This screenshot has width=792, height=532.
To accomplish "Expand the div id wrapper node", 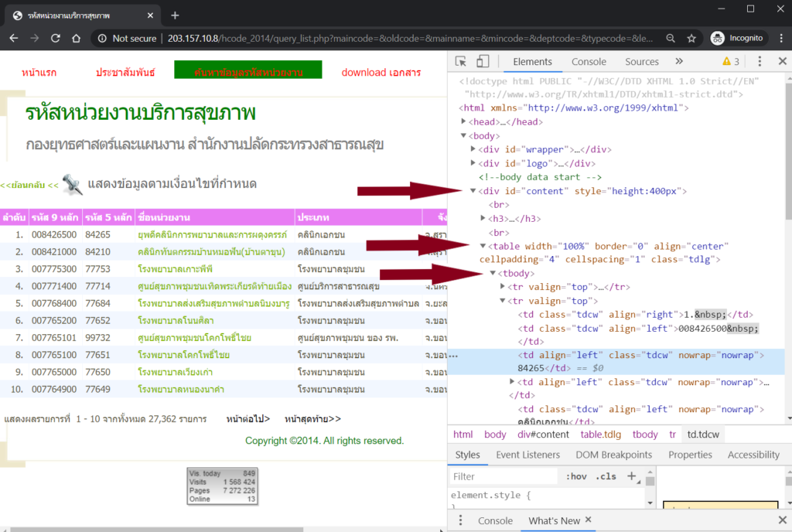I will [474, 149].
